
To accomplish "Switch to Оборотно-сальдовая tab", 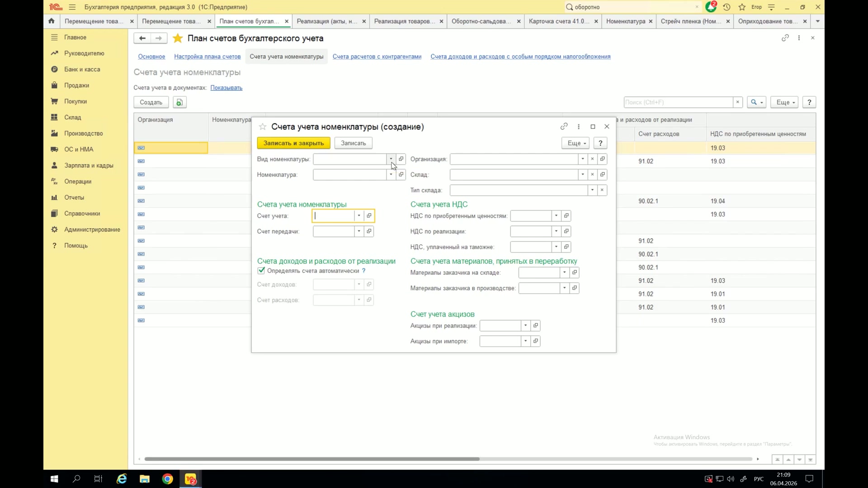I will (x=486, y=21).
